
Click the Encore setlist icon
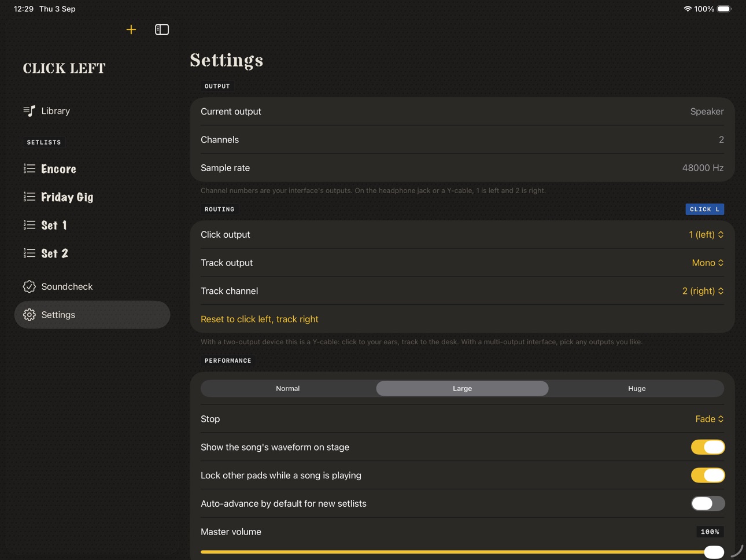coord(29,168)
